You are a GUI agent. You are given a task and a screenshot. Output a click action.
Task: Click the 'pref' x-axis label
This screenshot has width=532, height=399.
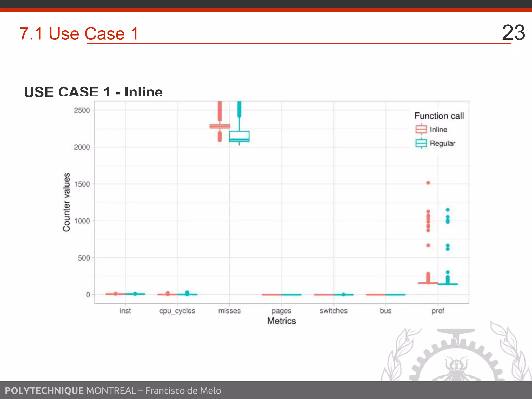coord(438,311)
